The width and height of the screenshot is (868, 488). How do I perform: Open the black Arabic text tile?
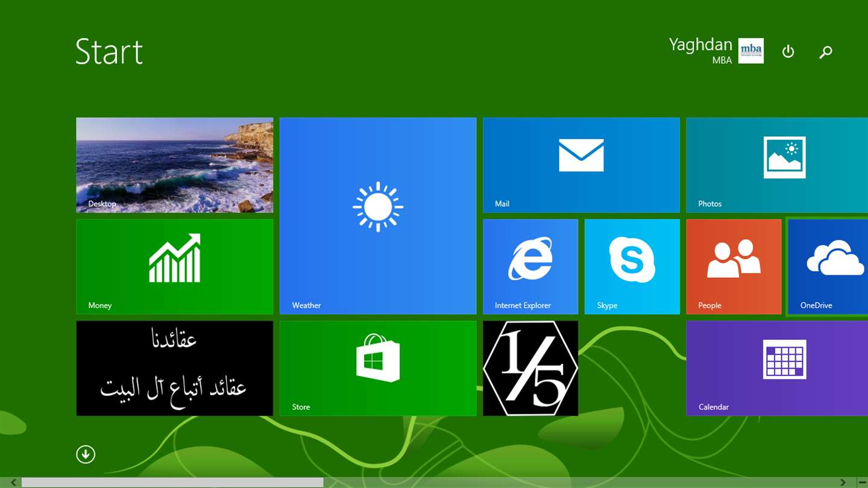(174, 368)
